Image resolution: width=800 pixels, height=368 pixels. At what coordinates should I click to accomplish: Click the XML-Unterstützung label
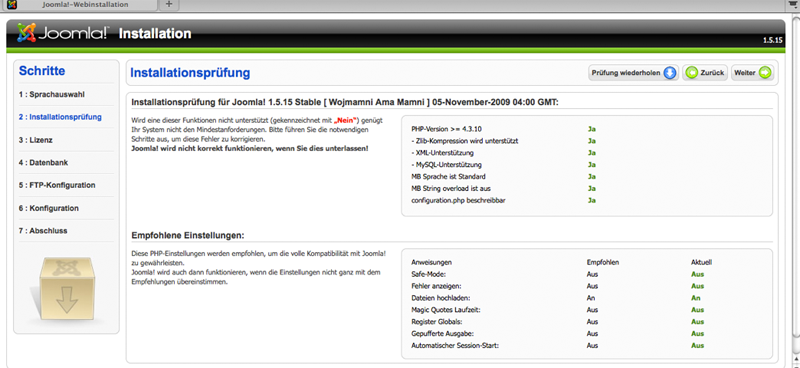pyautogui.click(x=442, y=153)
